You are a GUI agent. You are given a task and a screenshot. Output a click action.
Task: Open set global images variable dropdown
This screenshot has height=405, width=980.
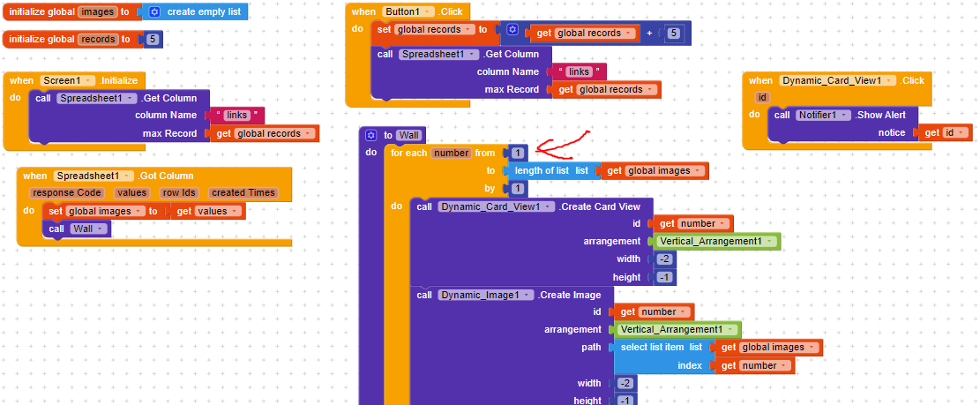137,211
